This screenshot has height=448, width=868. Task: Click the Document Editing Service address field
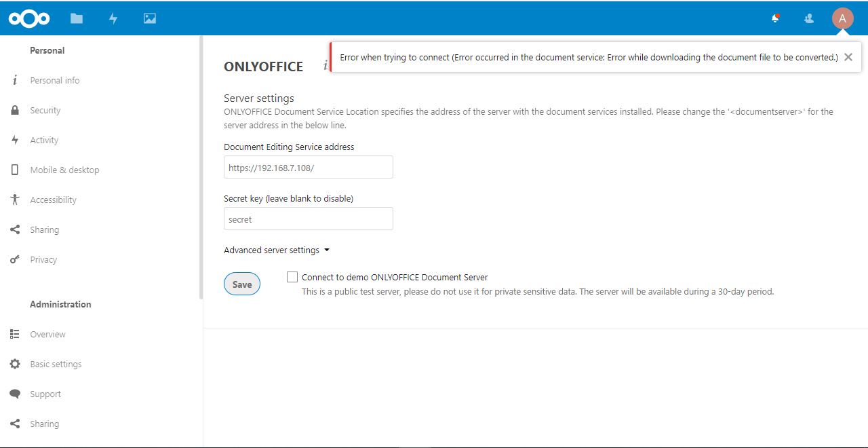tap(308, 167)
